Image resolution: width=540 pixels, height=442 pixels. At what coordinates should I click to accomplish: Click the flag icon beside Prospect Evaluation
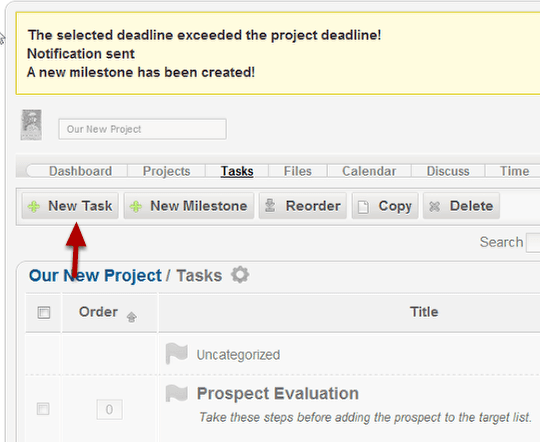(x=176, y=393)
